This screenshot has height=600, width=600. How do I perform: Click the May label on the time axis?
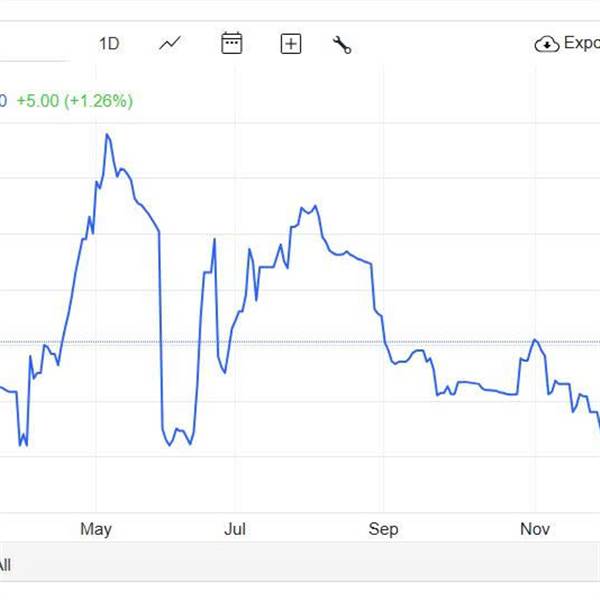(x=96, y=528)
